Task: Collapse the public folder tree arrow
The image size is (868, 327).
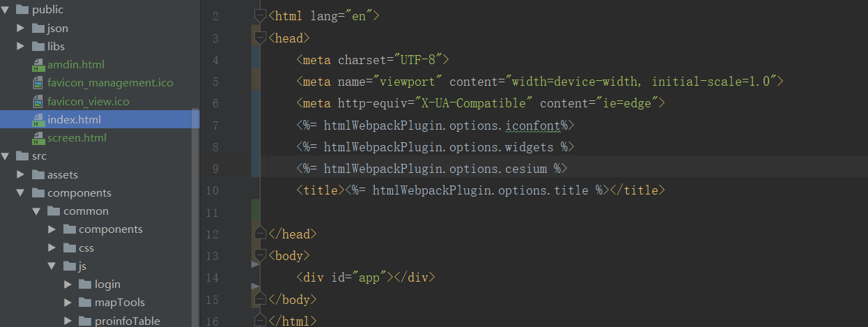Action: pyautogui.click(x=5, y=10)
